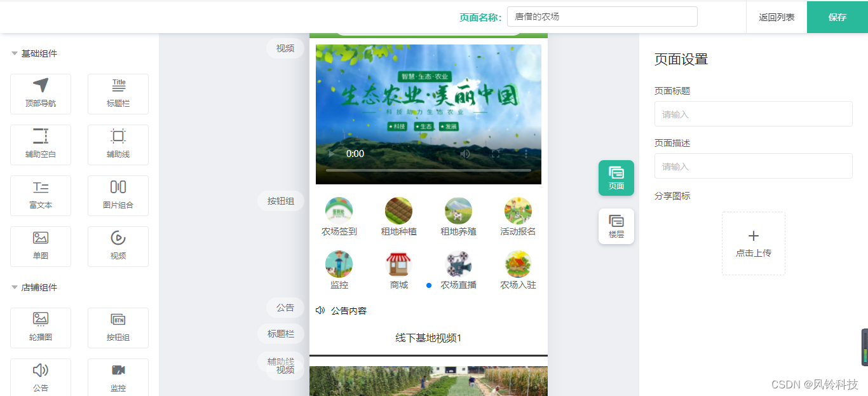Upload share icon via 点击上传
This screenshot has height=396, width=868.
754,243
